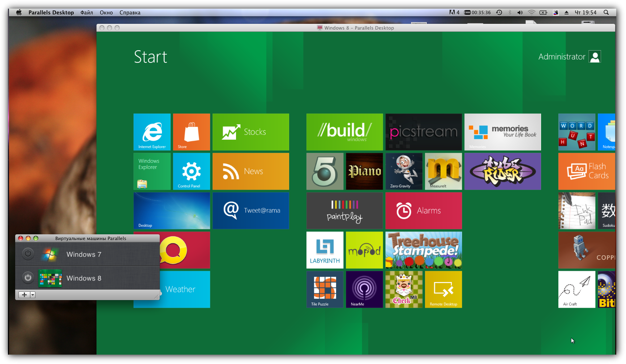Open the Time Machine menu bar icon
Screen dimensions: 626x364
[x=499, y=12]
